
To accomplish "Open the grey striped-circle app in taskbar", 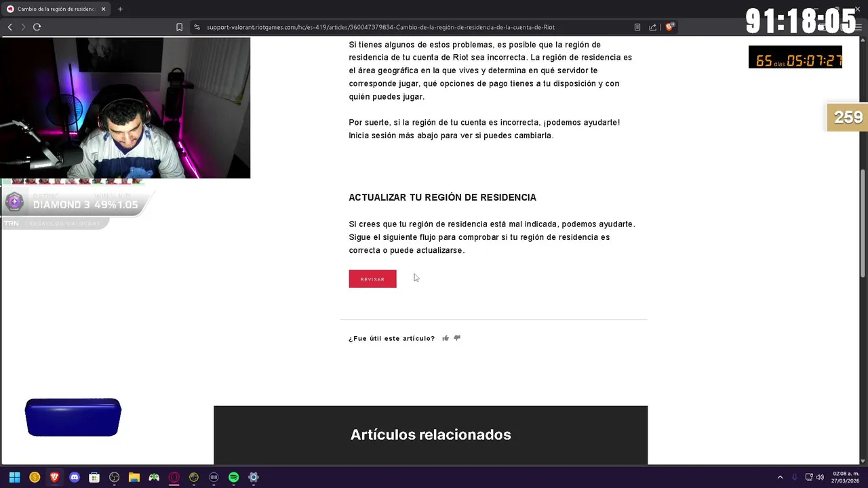I will pos(214,477).
